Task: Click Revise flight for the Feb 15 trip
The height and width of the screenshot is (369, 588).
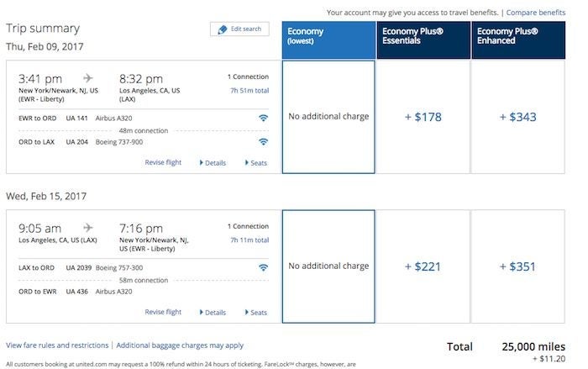Action: [163, 313]
